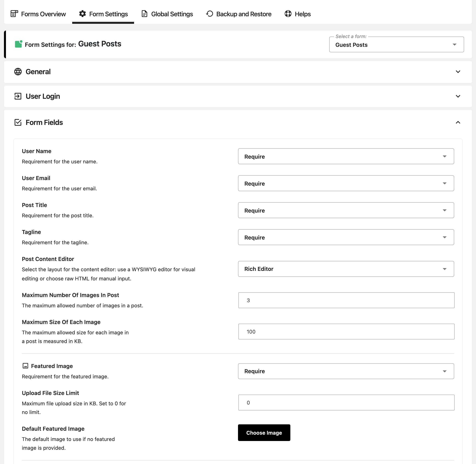Focus the Maximum Size Of Each Image field
The width and height of the screenshot is (476, 464).
point(346,331)
